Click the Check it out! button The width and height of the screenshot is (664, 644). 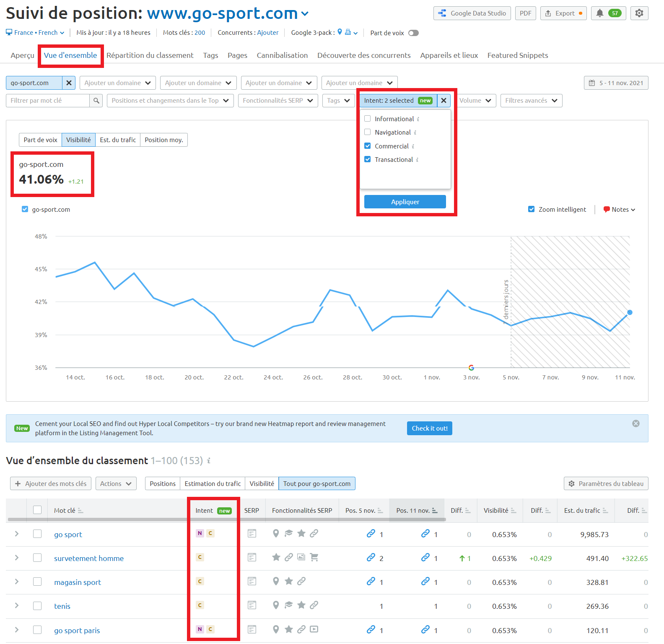pos(430,428)
